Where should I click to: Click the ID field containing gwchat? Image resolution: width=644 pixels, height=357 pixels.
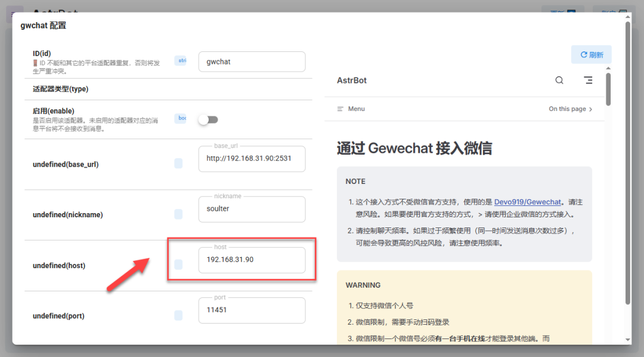click(252, 61)
